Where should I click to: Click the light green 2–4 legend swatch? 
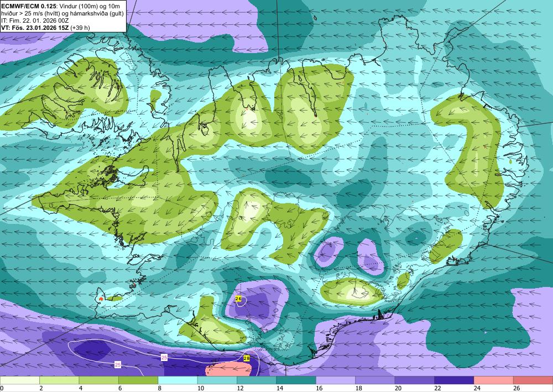(x=59, y=380)
